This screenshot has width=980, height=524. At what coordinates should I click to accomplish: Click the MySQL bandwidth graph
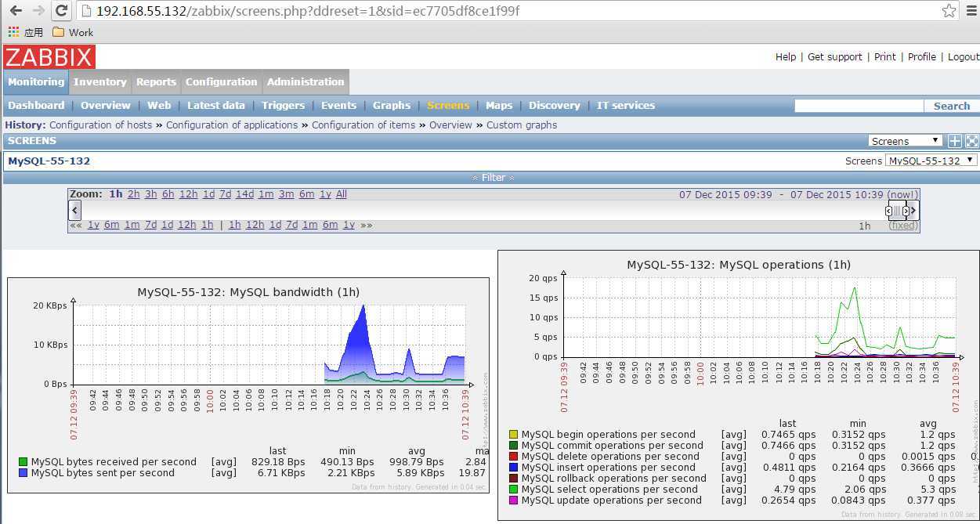248,384
